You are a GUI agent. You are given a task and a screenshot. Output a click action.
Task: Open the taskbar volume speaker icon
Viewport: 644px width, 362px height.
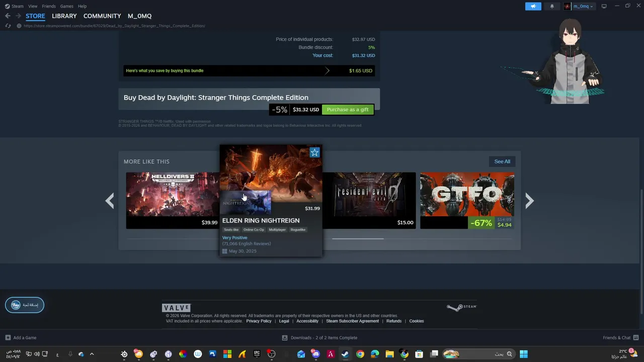(x=37, y=354)
